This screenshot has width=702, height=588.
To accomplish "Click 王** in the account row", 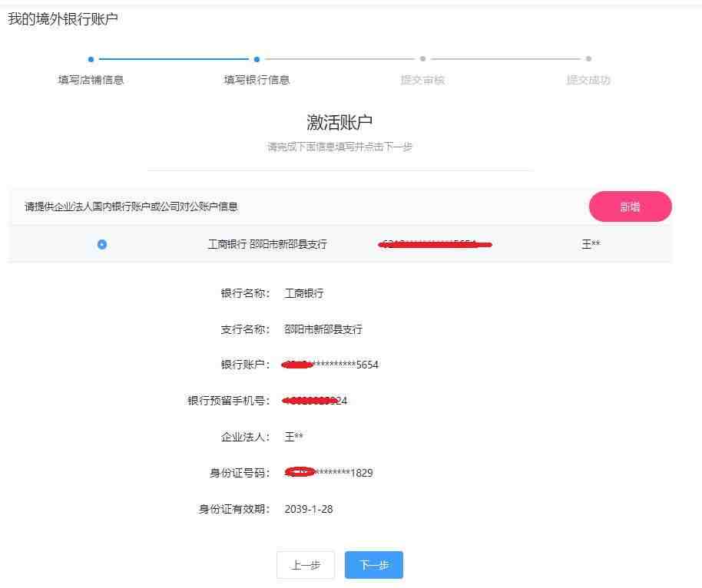I will coord(591,244).
